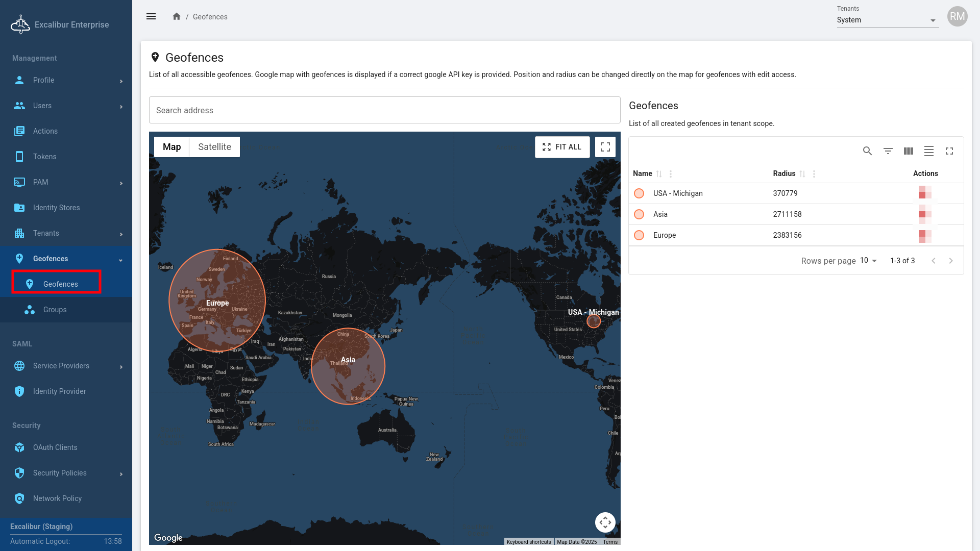Sort table by Name column
The image size is (980, 551).
[x=659, y=174]
